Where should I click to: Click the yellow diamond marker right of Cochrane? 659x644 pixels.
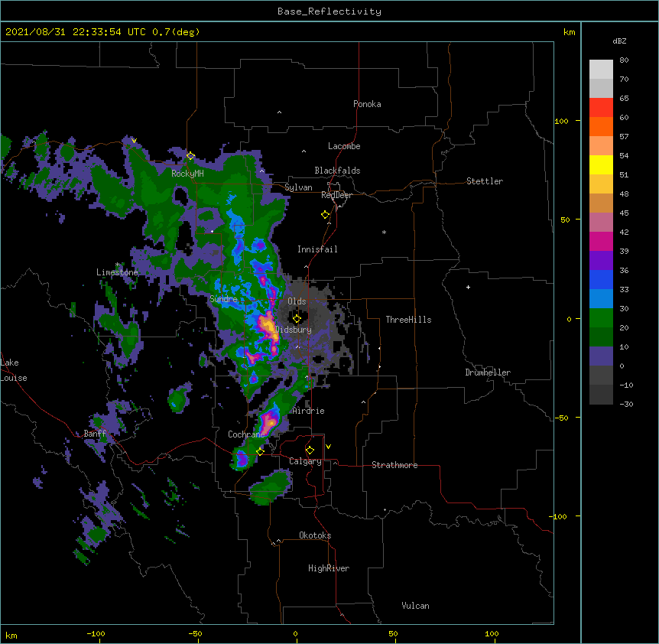click(260, 451)
